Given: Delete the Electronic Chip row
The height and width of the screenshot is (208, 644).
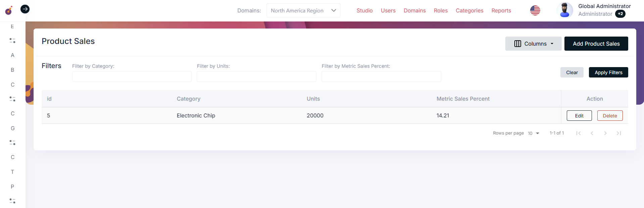Looking at the screenshot, I should [x=610, y=116].
